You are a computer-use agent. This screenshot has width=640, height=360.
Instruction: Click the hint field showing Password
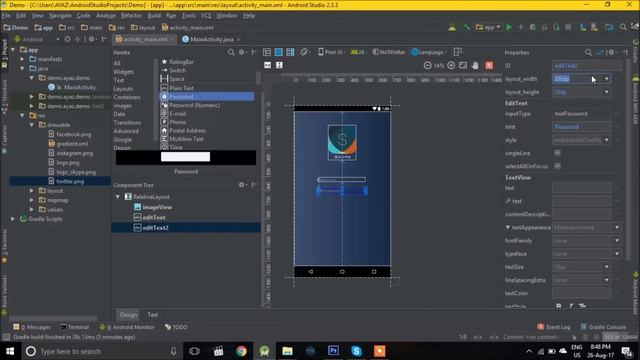[x=582, y=127]
